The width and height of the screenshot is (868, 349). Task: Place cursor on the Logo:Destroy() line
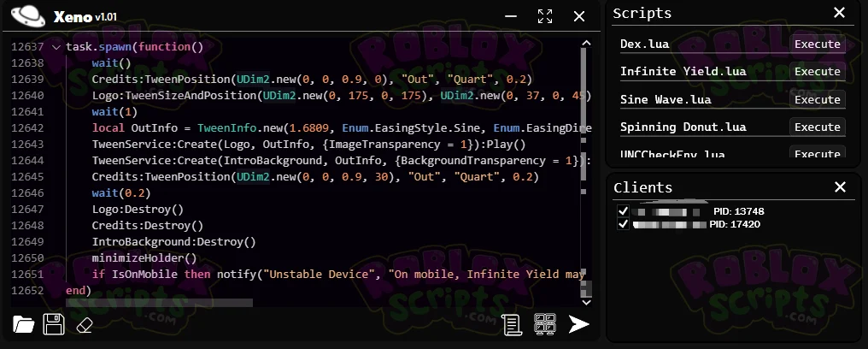click(x=138, y=210)
